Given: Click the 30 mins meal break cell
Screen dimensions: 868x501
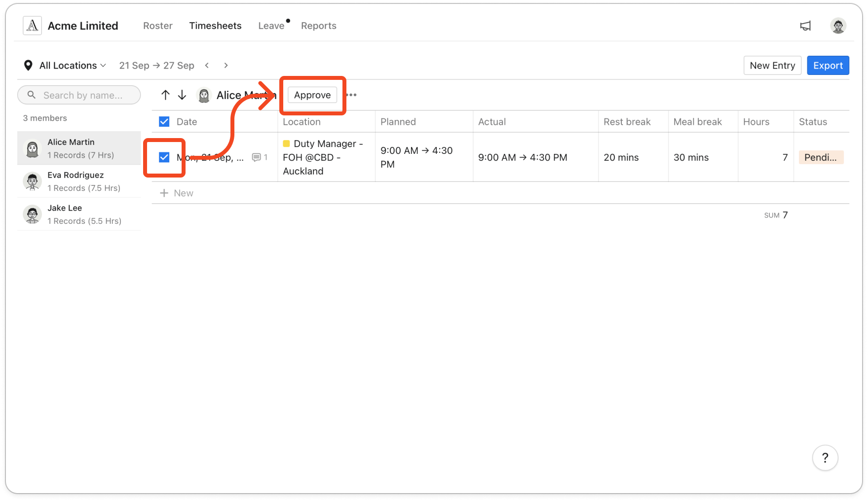Looking at the screenshot, I should point(703,157).
